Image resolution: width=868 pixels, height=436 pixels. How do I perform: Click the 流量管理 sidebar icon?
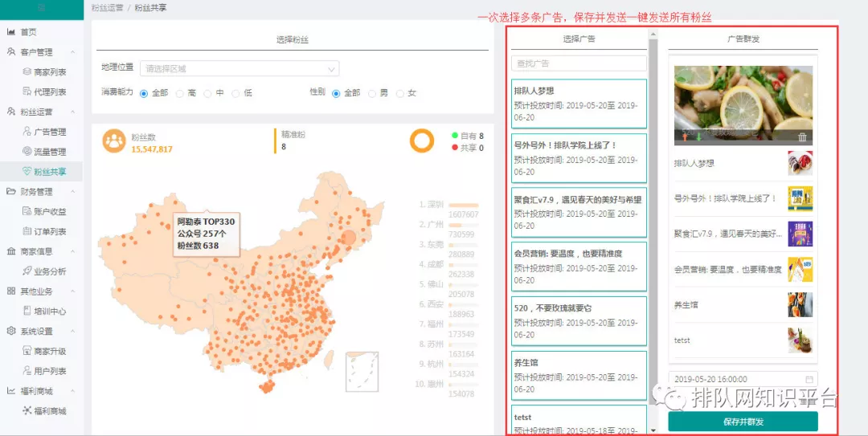27,152
